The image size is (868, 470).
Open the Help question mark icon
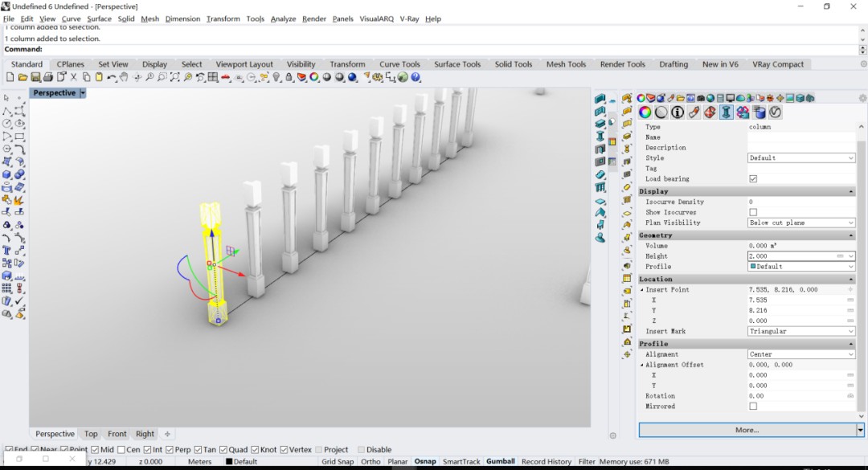tap(416, 77)
